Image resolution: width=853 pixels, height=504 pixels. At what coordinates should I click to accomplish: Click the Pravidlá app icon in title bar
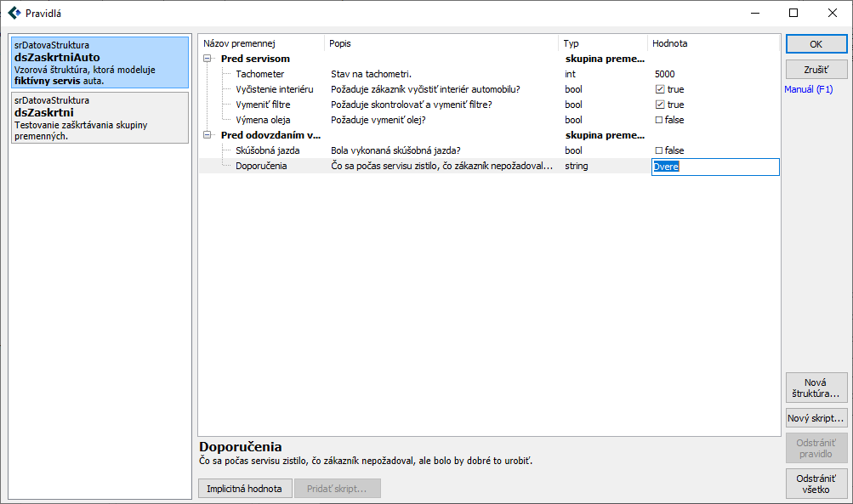coord(14,13)
